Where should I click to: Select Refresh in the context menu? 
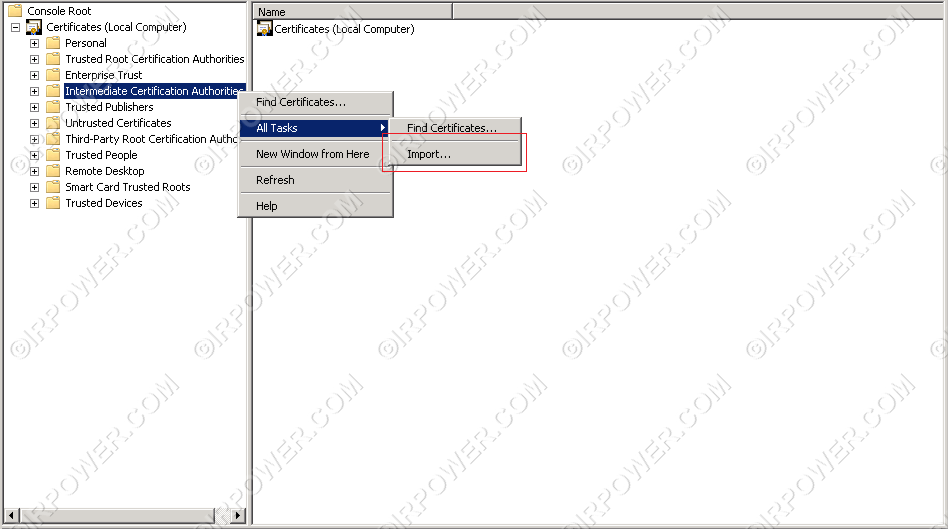pyautogui.click(x=275, y=180)
